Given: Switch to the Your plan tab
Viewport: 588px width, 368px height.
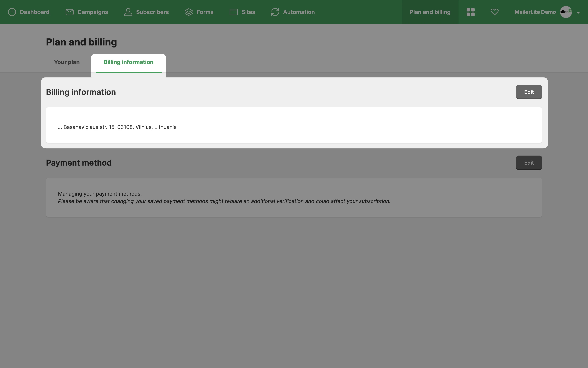Looking at the screenshot, I should [67, 62].
